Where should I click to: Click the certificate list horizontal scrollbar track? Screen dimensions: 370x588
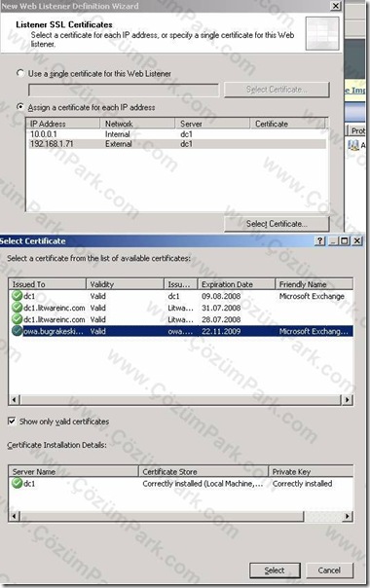coord(180,399)
